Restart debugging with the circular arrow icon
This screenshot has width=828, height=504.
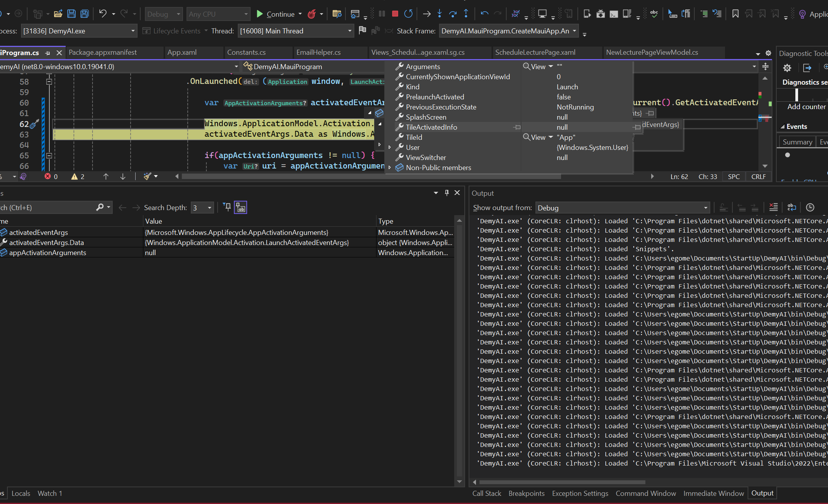pos(408,14)
